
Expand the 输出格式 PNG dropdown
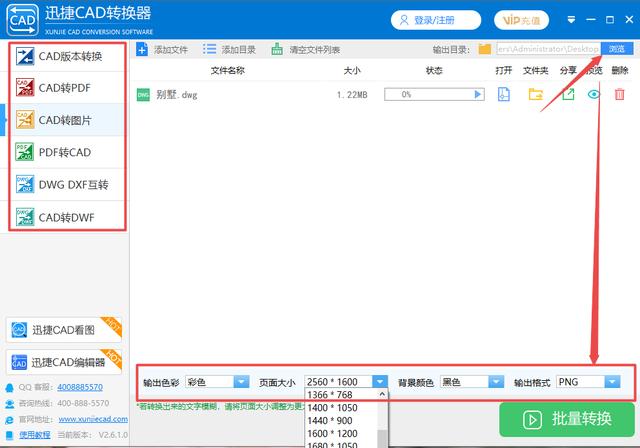pyautogui.click(x=612, y=382)
